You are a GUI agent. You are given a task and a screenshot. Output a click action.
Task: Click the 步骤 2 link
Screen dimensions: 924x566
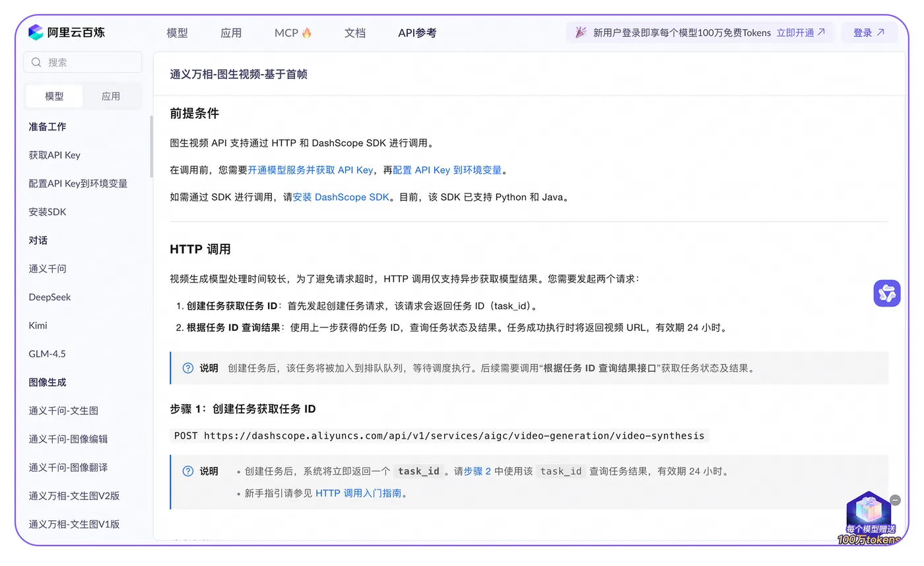tap(477, 471)
